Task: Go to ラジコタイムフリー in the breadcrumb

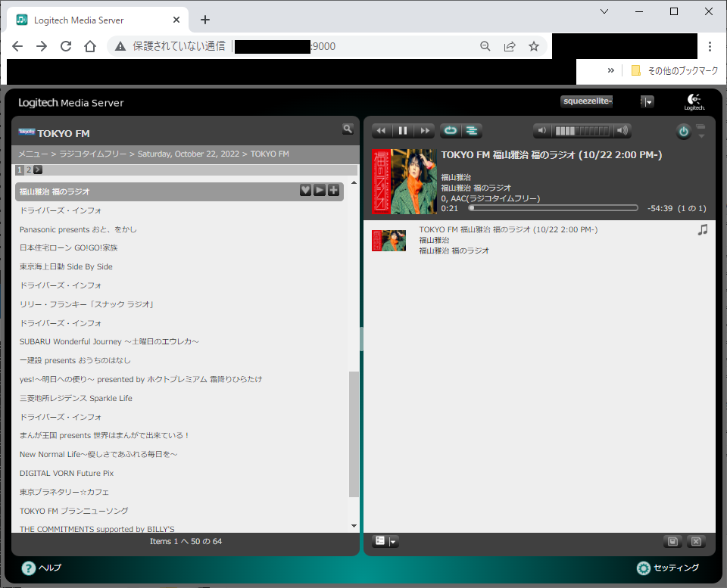Action: pyautogui.click(x=92, y=154)
